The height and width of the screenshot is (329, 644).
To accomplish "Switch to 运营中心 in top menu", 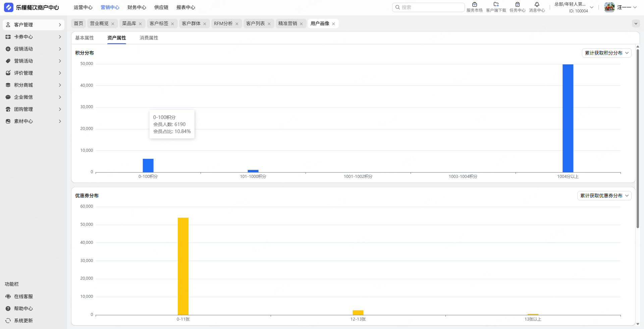I will click(x=83, y=7).
